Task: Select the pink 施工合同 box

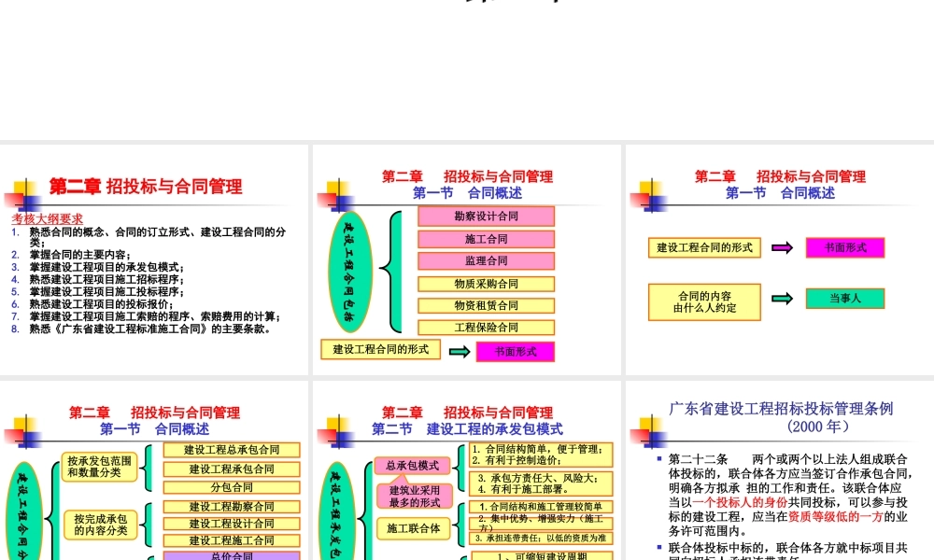Action: tap(486, 239)
